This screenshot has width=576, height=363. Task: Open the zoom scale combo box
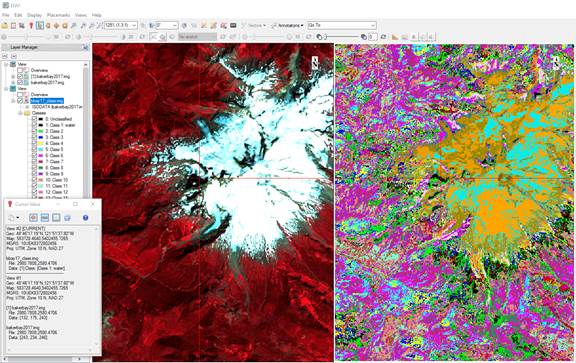(121, 25)
